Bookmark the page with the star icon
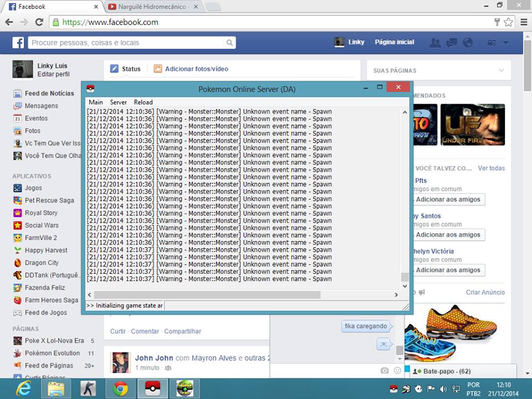This screenshot has height=399, width=532. click(x=508, y=22)
